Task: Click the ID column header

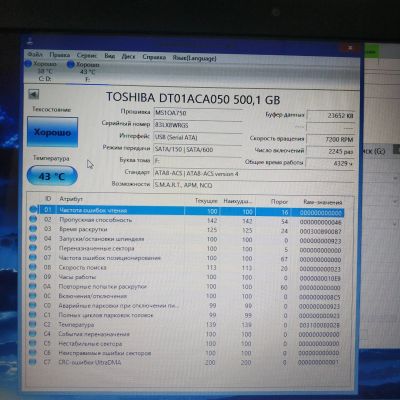Action: click(x=48, y=199)
